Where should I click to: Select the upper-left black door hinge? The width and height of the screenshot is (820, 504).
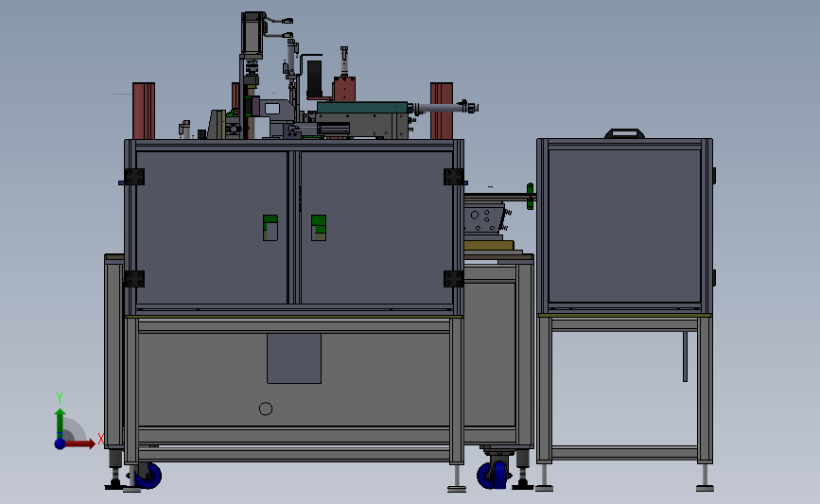(134, 177)
